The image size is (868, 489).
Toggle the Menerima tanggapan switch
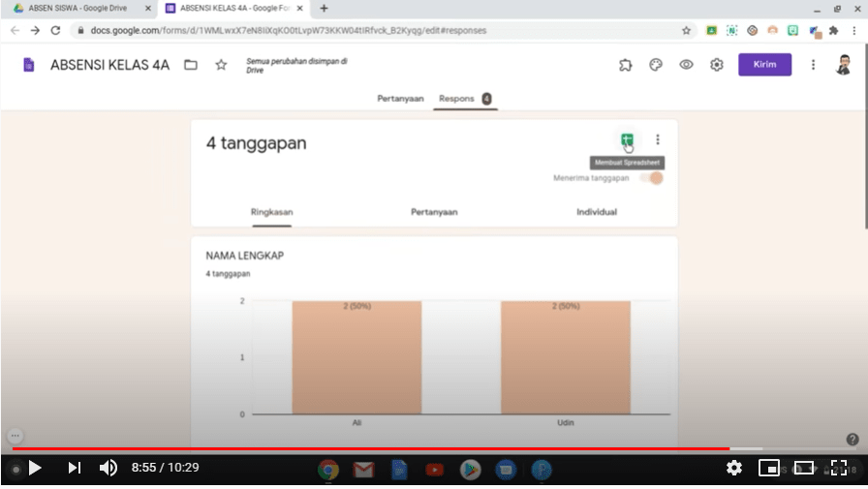point(652,178)
